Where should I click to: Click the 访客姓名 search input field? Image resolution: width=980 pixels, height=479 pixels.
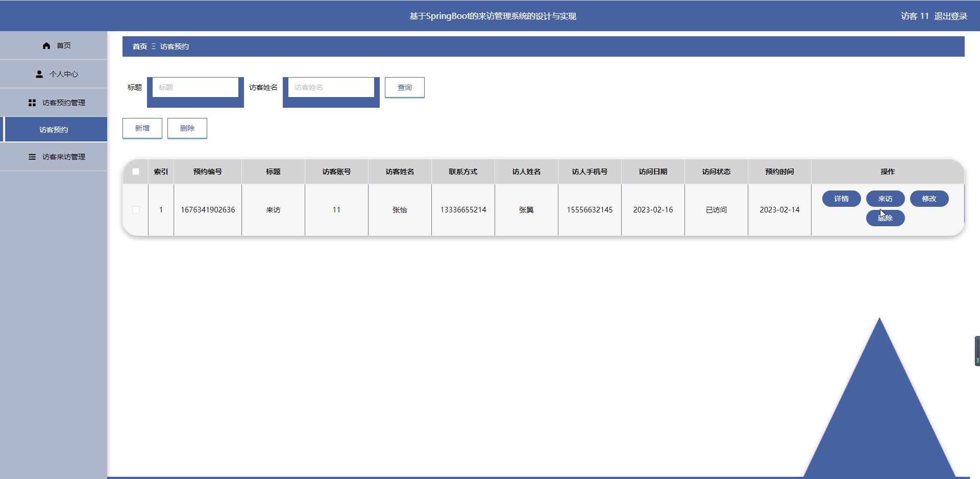point(331,87)
